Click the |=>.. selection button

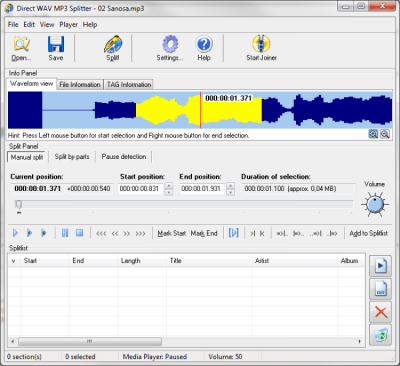coord(298,234)
